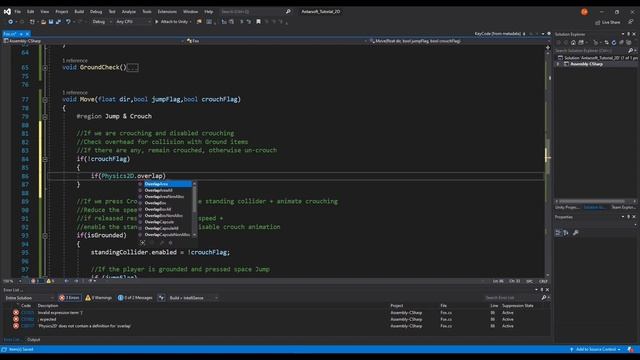Click the error list filter icon
640x360 pixels.
[161, 298]
